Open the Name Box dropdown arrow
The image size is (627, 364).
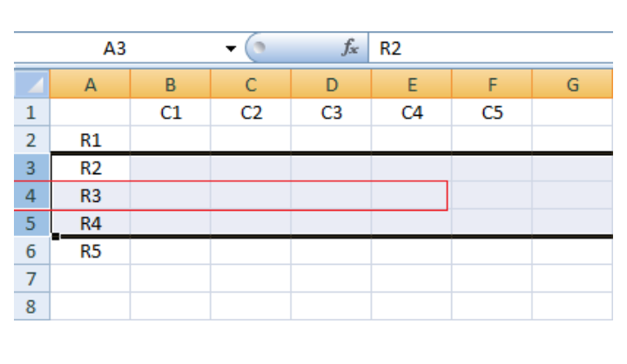point(230,50)
